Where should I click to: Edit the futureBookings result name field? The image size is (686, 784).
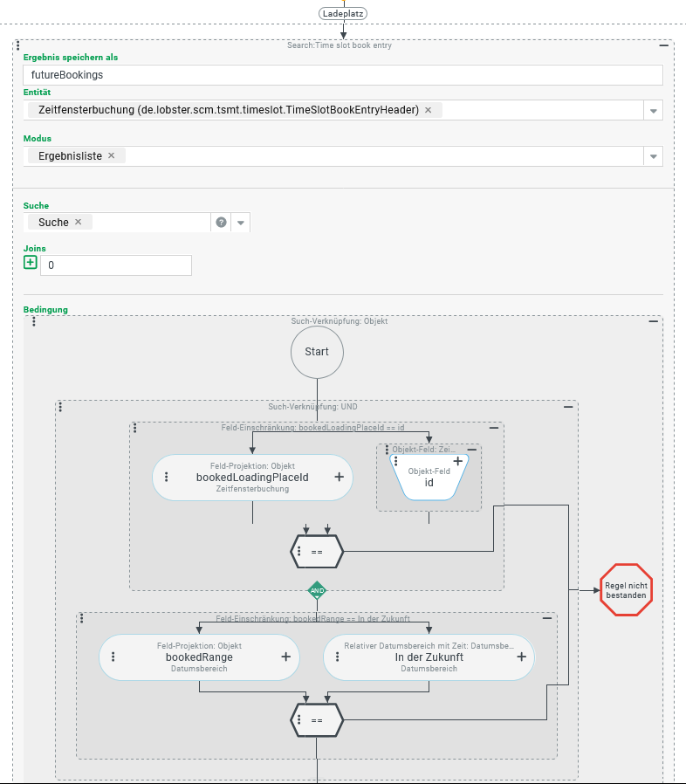(343, 75)
